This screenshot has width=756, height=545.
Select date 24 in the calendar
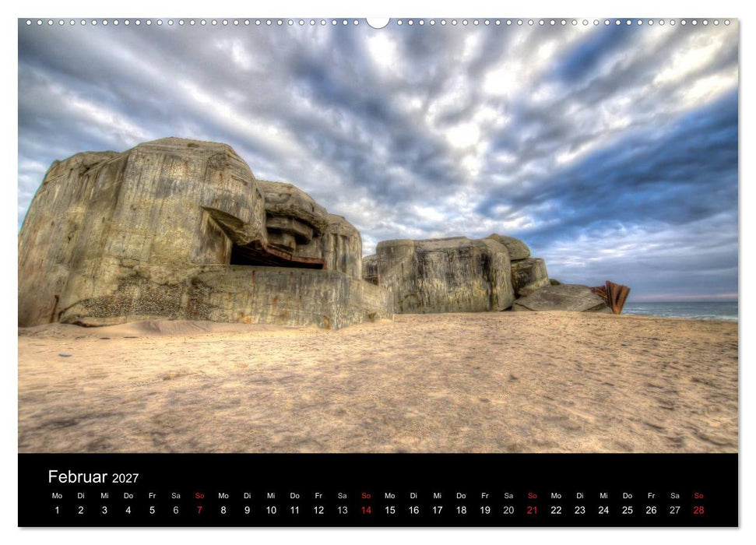click(x=603, y=510)
